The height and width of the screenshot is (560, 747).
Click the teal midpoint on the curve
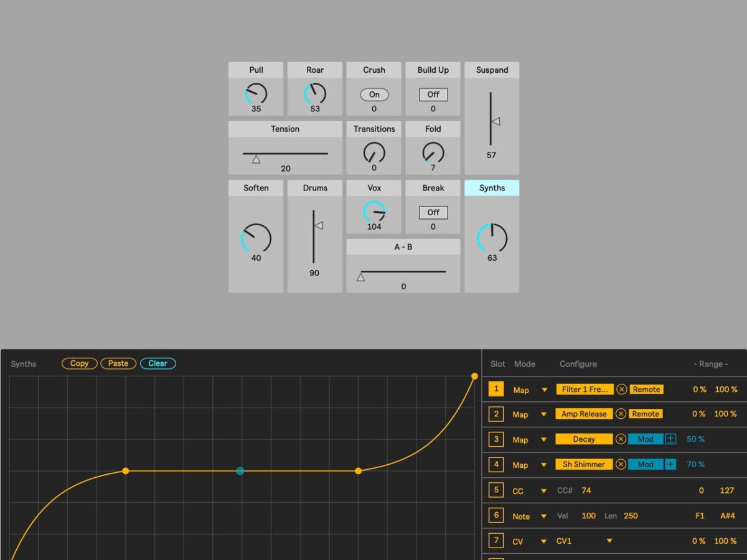point(240,471)
